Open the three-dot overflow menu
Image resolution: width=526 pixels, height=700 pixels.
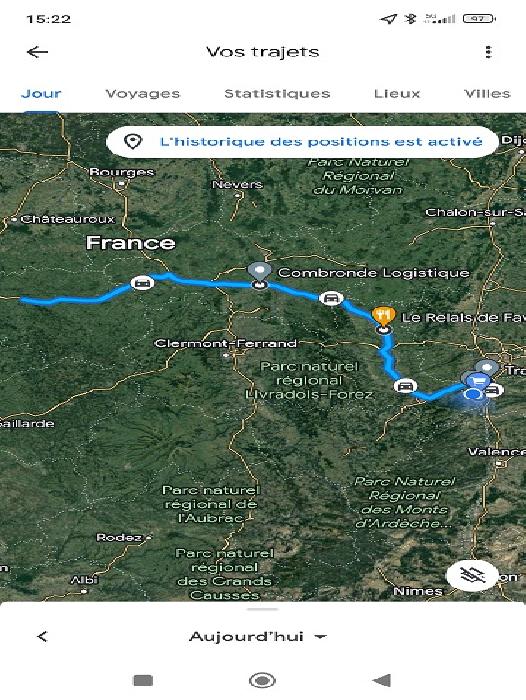tap(488, 52)
